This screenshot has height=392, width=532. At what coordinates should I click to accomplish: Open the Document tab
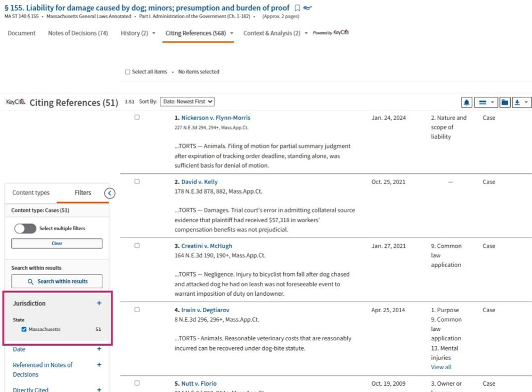tap(21, 33)
